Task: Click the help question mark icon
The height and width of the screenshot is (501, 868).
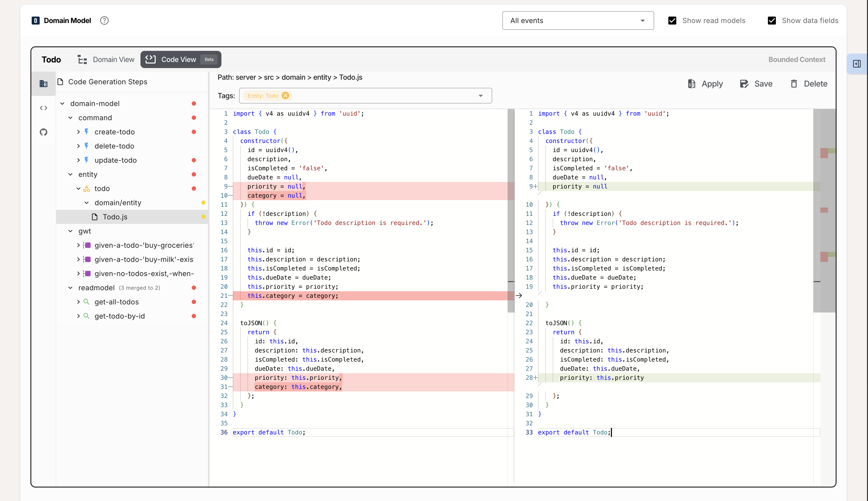Action: 104,21
